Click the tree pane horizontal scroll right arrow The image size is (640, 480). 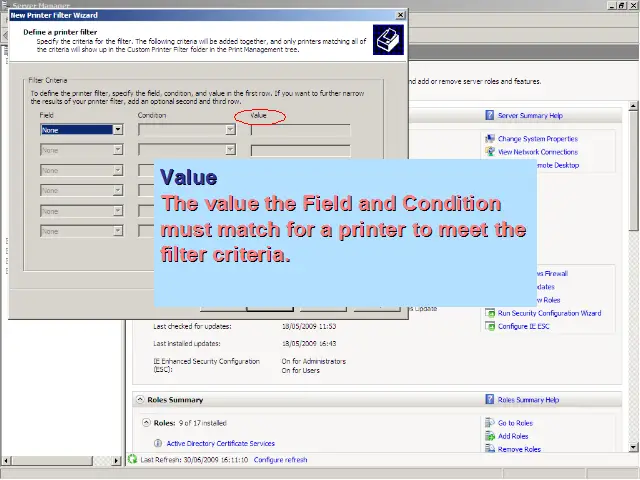[116, 461]
